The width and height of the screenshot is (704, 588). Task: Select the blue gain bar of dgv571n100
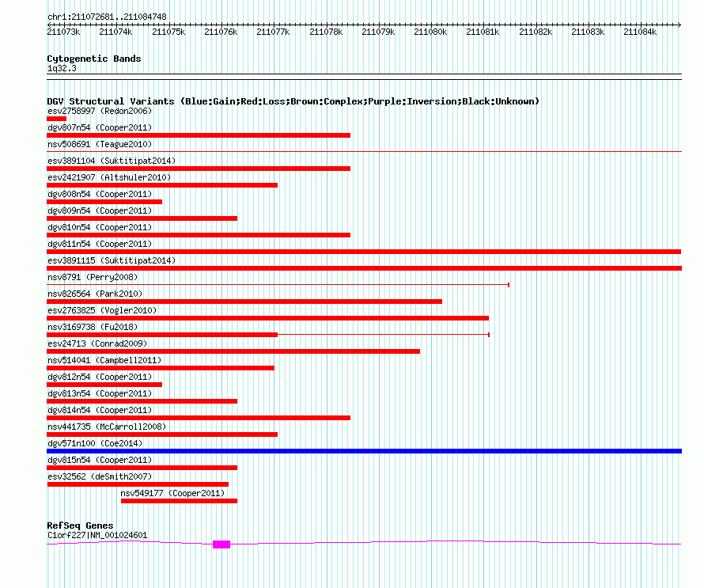pos(364,451)
